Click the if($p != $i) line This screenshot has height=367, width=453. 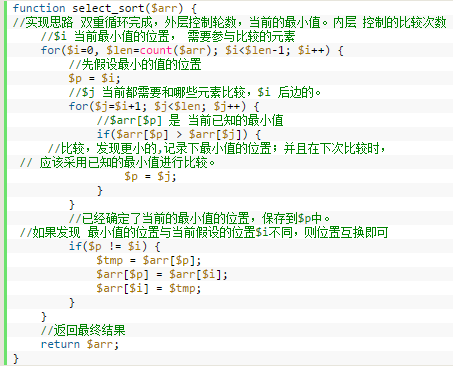tap(114, 246)
